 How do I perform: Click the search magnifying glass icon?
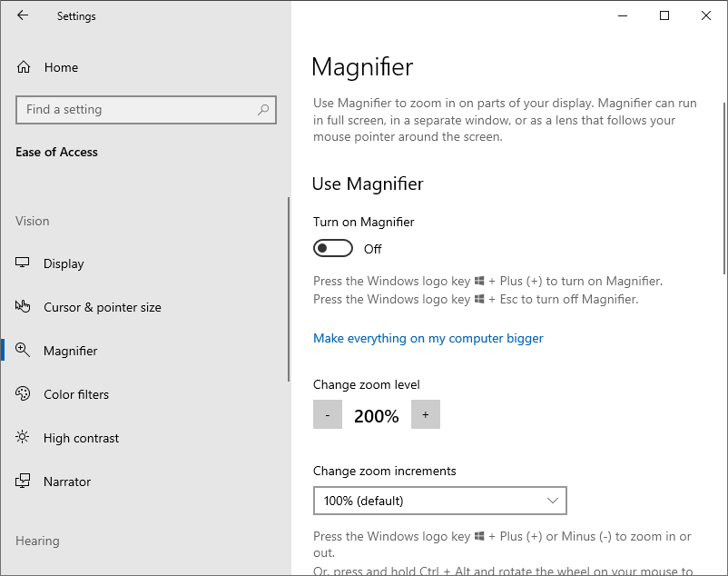(x=263, y=110)
